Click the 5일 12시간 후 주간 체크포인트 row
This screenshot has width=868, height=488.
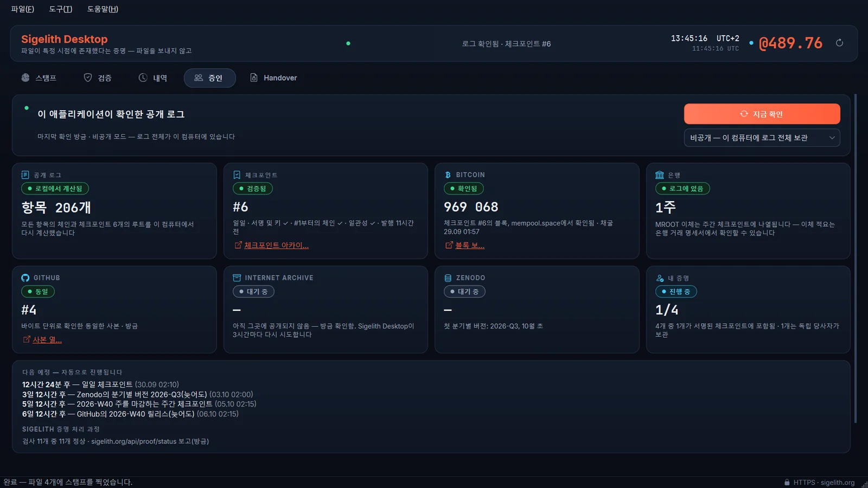(139, 404)
